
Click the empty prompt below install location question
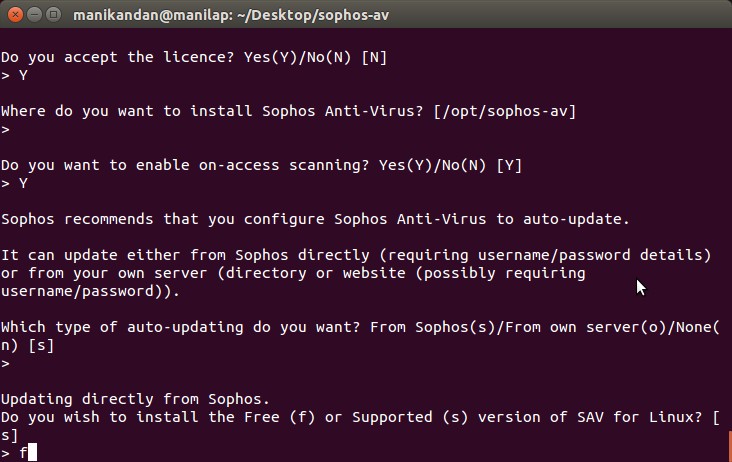(6, 129)
